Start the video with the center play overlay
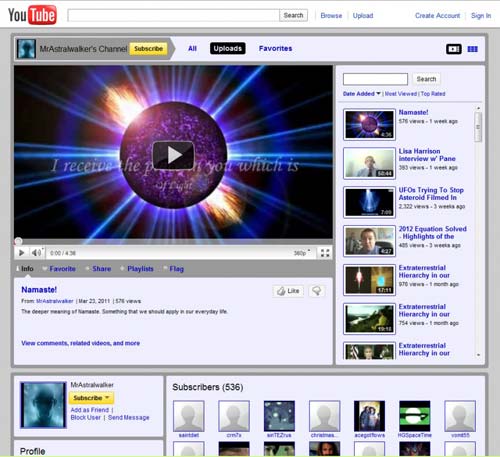 pyautogui.click(x=173, y=155)
